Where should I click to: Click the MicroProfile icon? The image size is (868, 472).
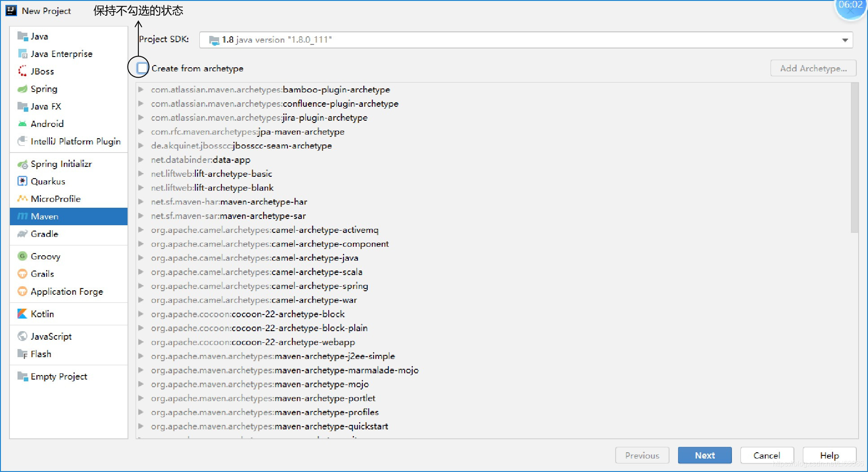click(22, 199)
